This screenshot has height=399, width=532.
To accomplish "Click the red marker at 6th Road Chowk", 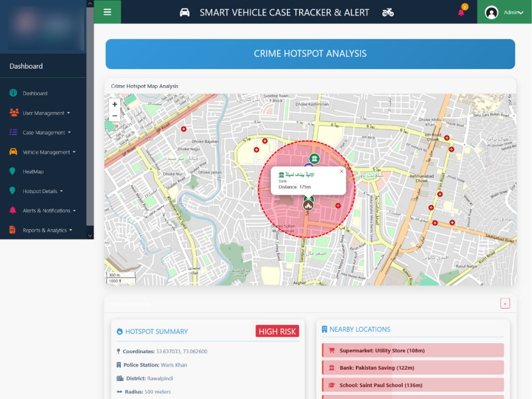I will [x=447, y=138].
